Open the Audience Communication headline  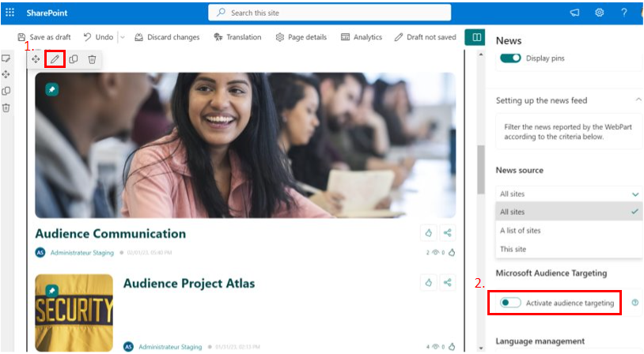(x=111, y=233)
